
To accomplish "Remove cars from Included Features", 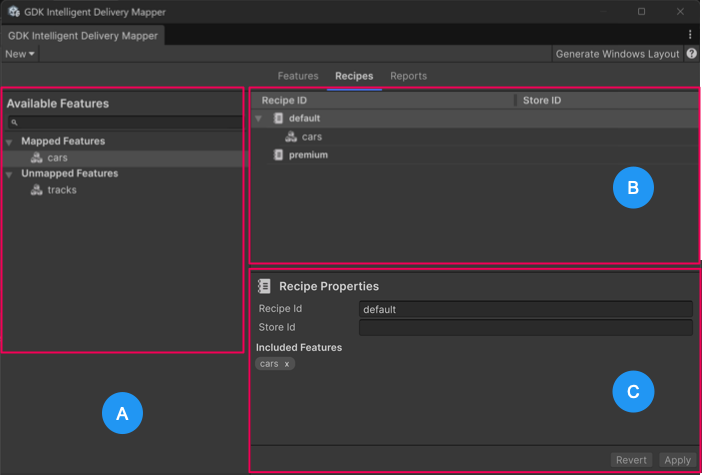I will pyautogui.click(x=287, y=364).
